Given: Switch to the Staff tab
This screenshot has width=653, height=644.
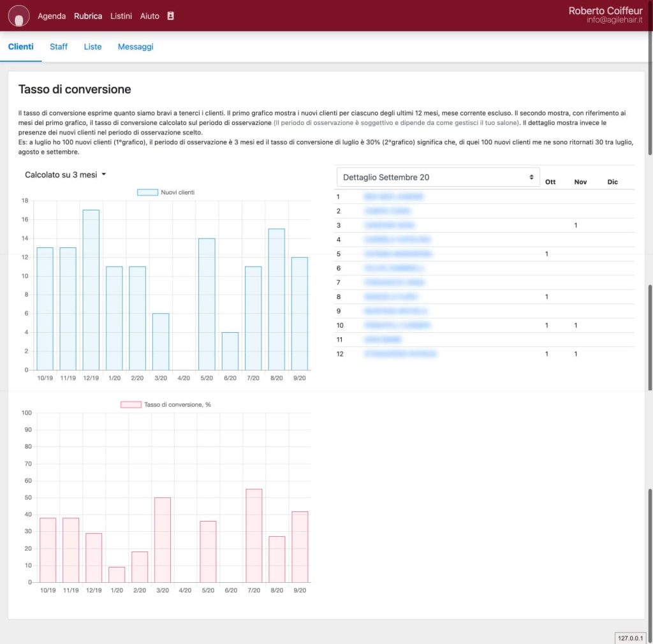Looking at the screenshot, I should [59, 47].
